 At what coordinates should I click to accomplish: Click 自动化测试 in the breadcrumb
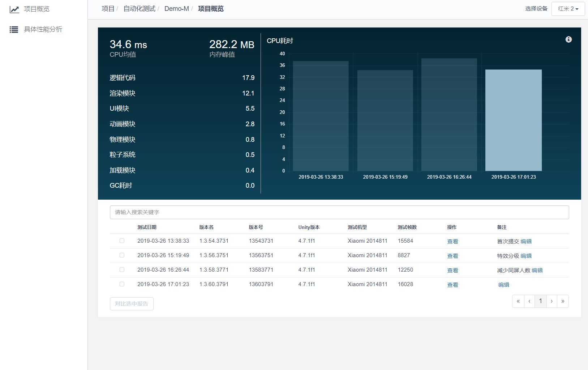139,9
